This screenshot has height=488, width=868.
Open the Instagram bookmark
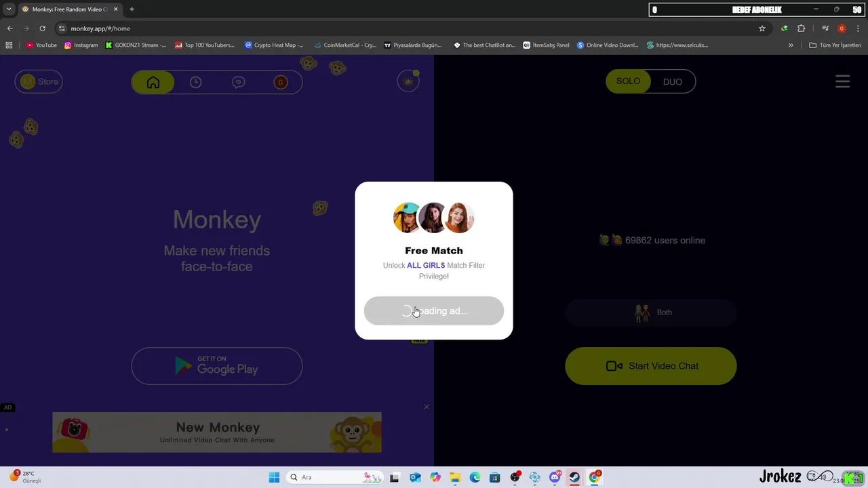[x=81, y=45]
